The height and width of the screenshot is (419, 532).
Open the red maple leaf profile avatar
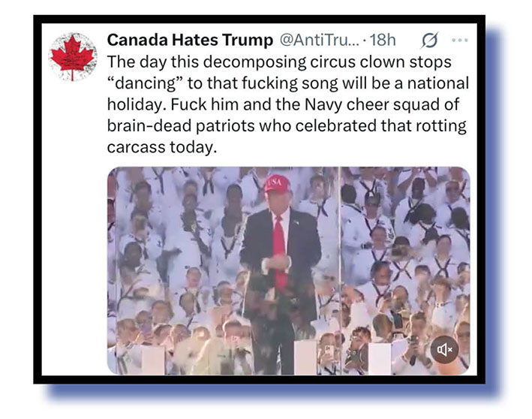pyautogui.click(x=74, y=57)
